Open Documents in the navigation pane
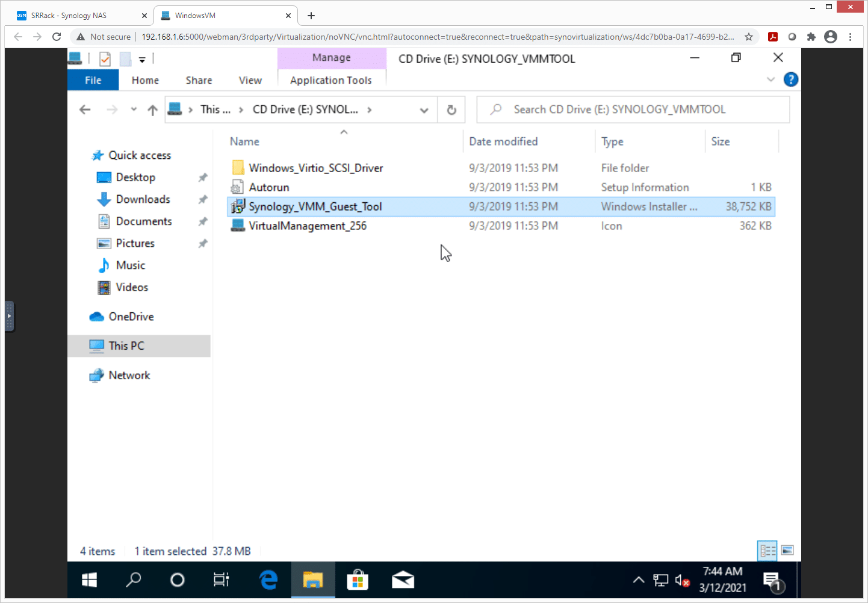This screenshot has height=603, width=868. pyautogui.click(x=144, y=221)
